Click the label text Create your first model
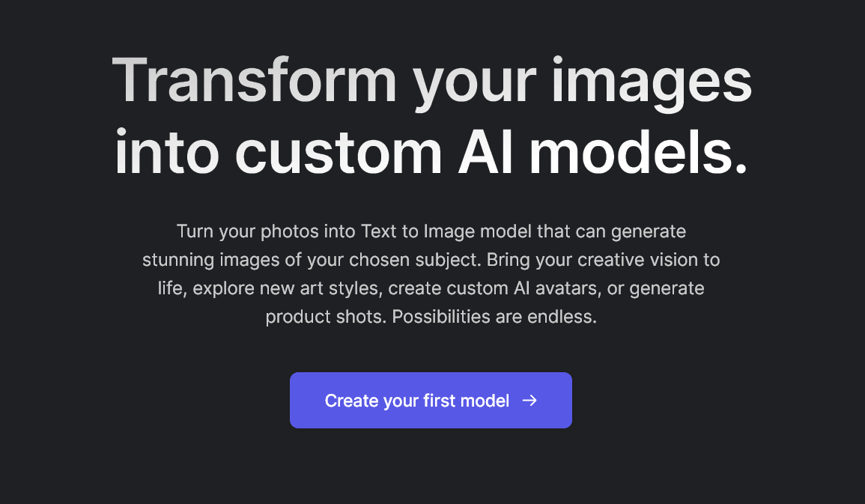Screen dimensions: 865x504 pyautogui.click(x=416, y=400)
